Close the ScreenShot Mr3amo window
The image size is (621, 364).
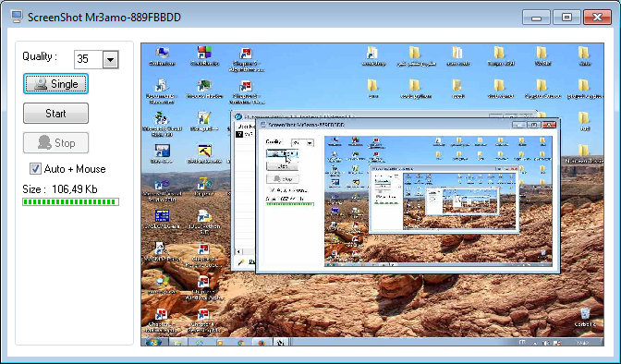click(597, 18)
